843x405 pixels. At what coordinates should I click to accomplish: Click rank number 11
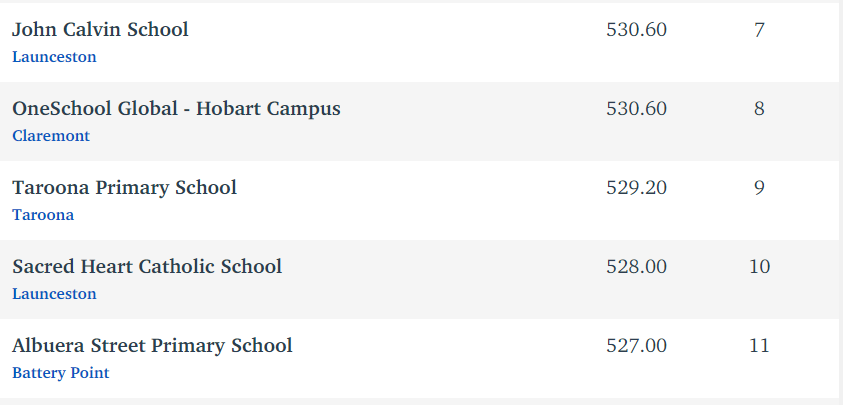coord(760,346)
